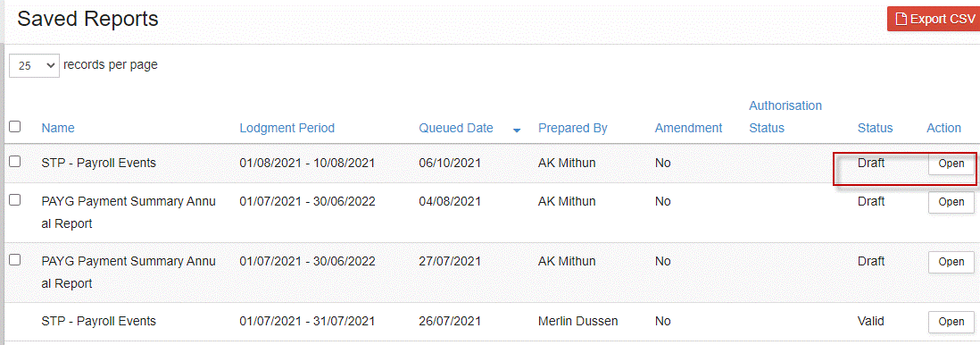Sort by Queued Date header
Image resolution: width=980 pixels, height=345 pixels.
click(x=455, y=128)
